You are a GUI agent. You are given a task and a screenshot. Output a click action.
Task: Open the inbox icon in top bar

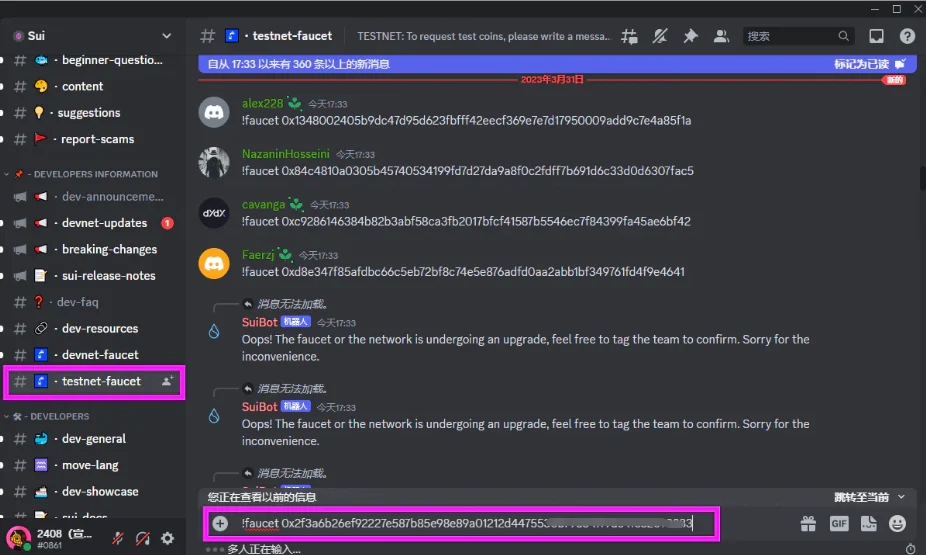point(876,36)
